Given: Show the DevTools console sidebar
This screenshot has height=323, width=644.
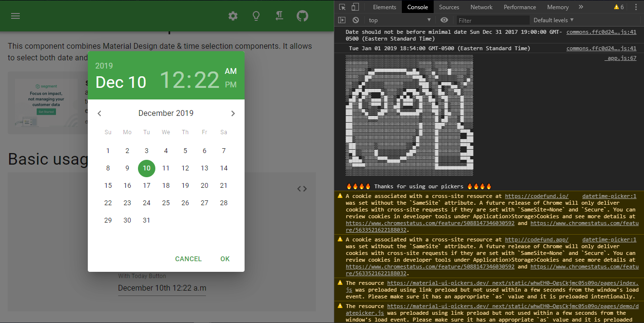Looking at the screenshot, I should (342, 20).
